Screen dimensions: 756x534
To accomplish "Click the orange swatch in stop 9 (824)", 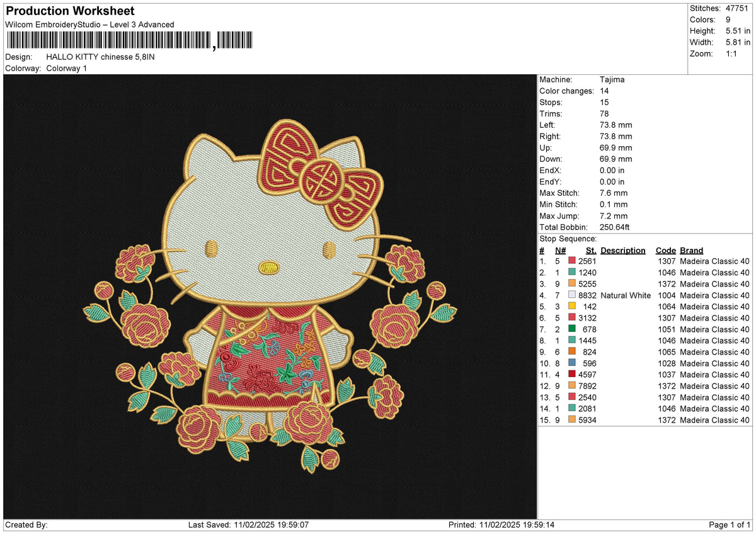I will click(572, 352).
